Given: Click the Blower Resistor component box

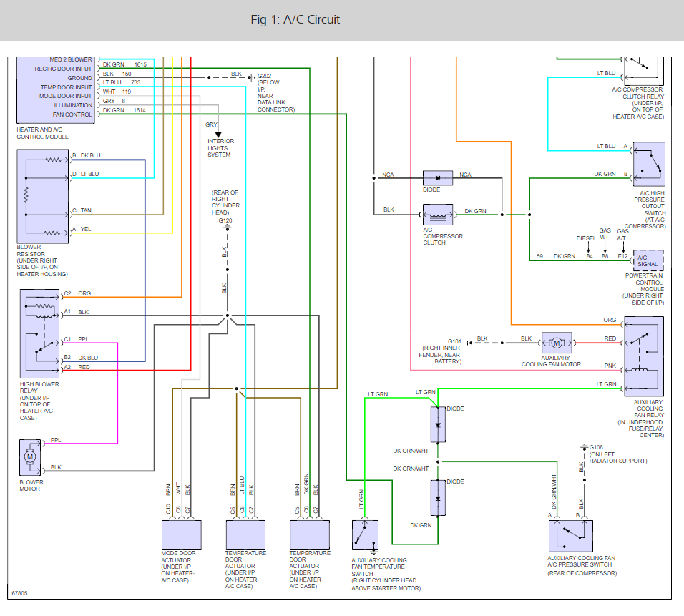Looking at the screenshot, I should tap(43, 196).
